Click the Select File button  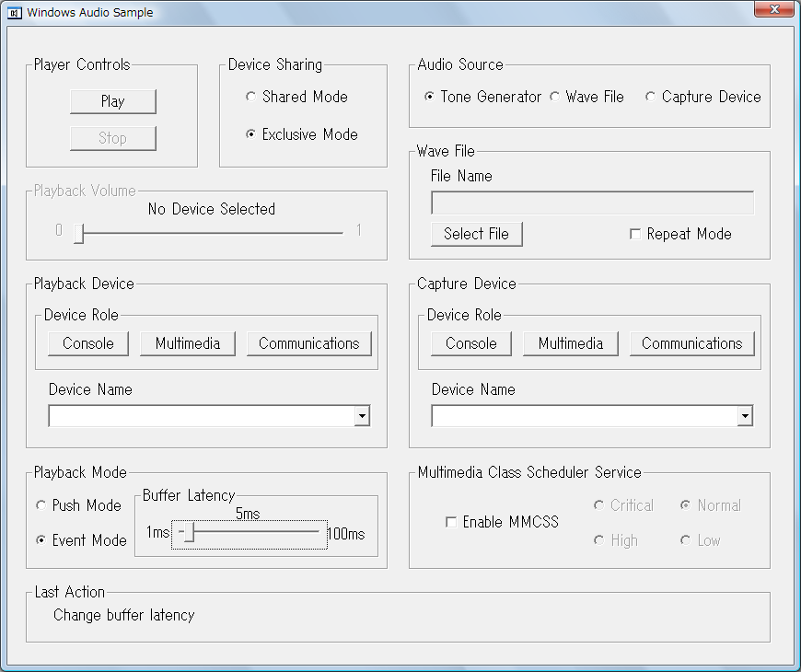click(476, 234)
